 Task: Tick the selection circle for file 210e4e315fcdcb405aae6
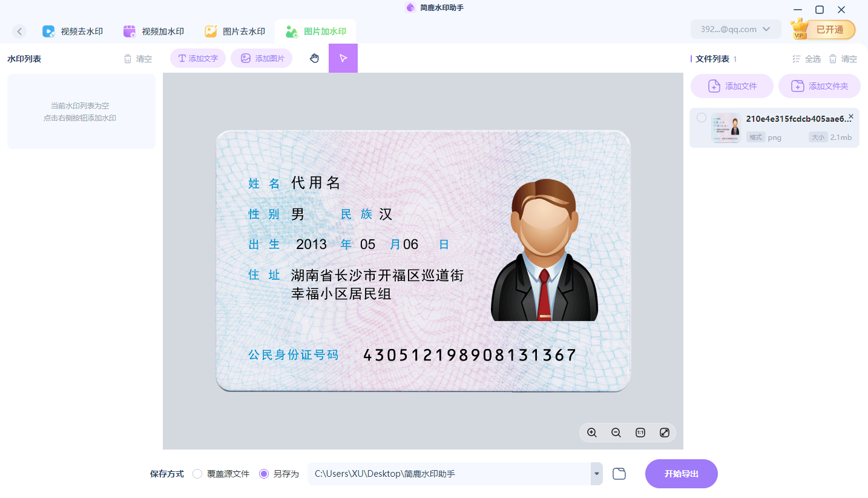tap(702, 118)
